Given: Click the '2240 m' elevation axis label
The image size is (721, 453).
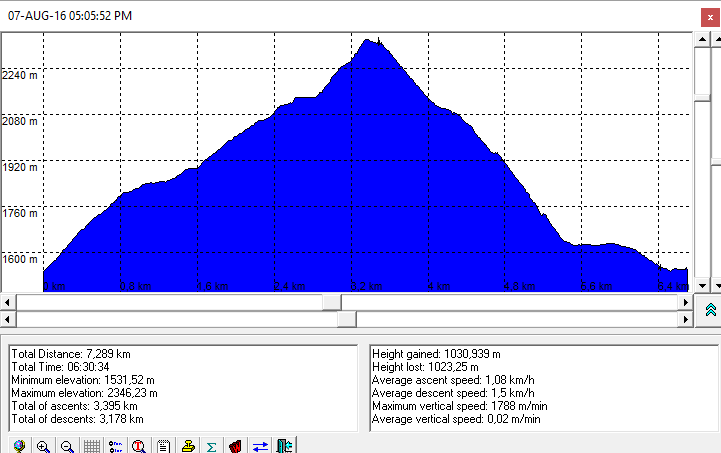Looking at the screenshot, I should point(20,75).
